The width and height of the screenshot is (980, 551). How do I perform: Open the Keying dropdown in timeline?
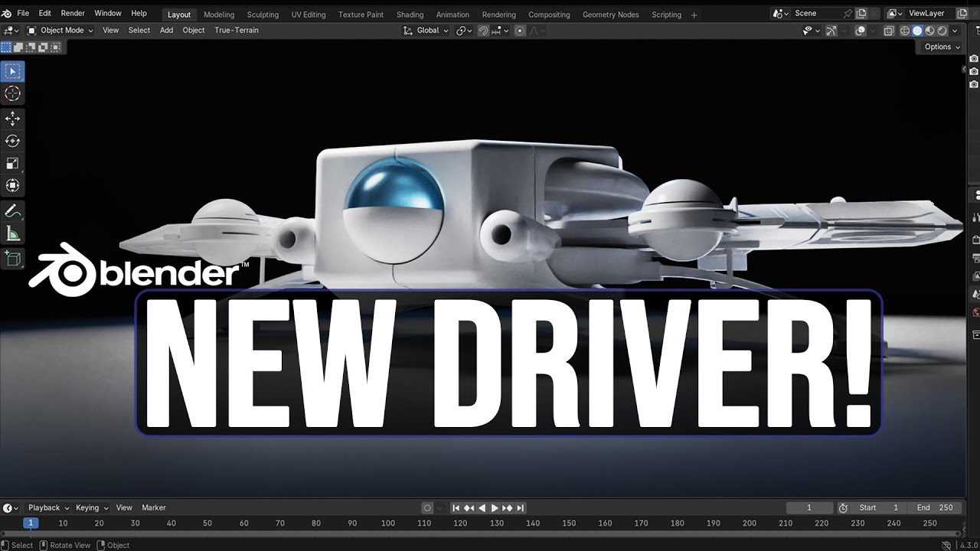[x=91, y=507]
